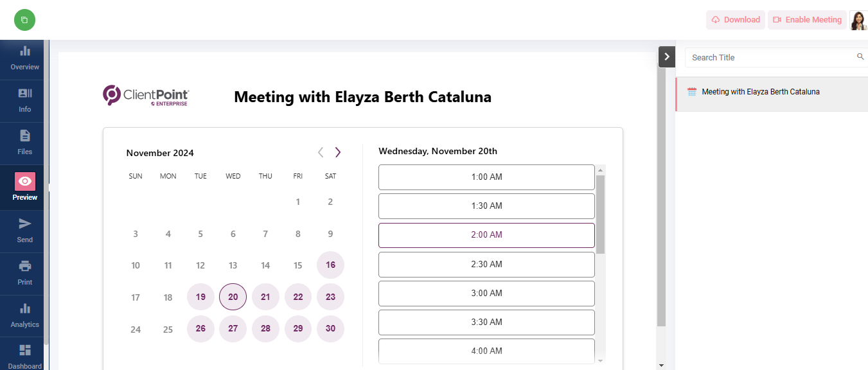Go to next month in calendar
The height and width of the screenshot is (370, 868).
338,152
